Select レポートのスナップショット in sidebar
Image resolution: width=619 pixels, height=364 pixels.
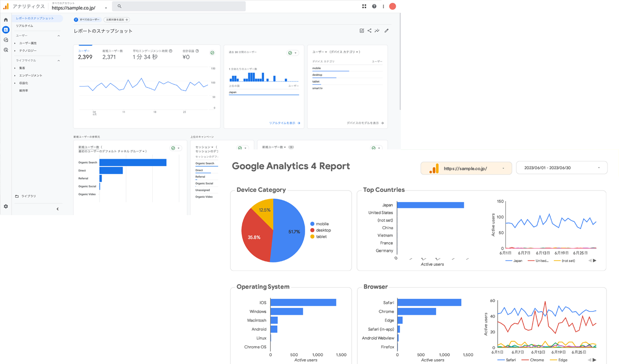pos(37,18)
